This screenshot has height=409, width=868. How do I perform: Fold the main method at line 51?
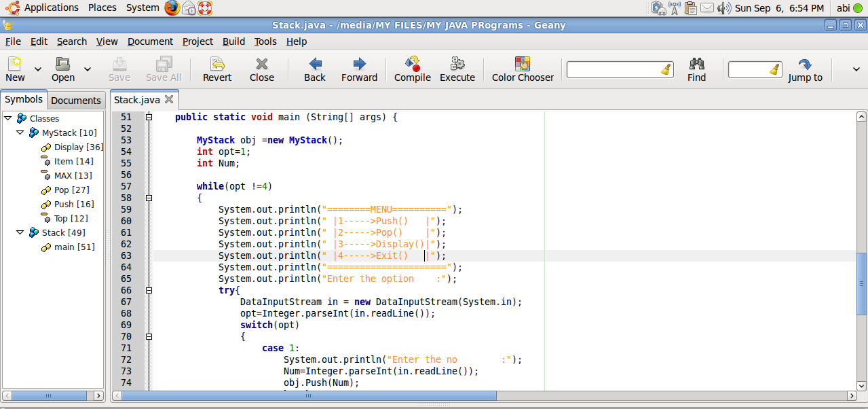pyautogui.click(x=149, y=117)
